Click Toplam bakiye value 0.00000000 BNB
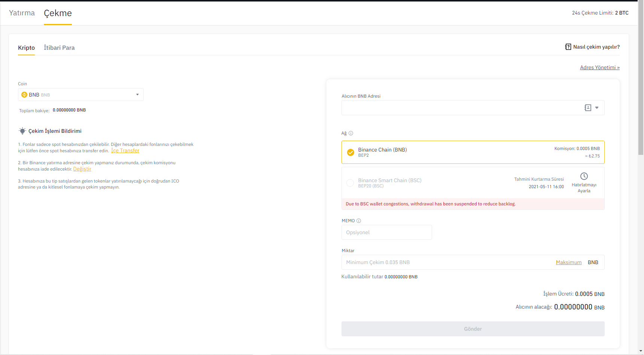This screenshot has height=355, width=644. tap(69, 110)
